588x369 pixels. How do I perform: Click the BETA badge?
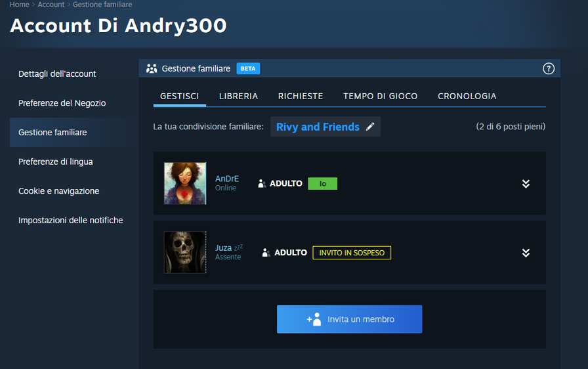(x=247, y=68)
